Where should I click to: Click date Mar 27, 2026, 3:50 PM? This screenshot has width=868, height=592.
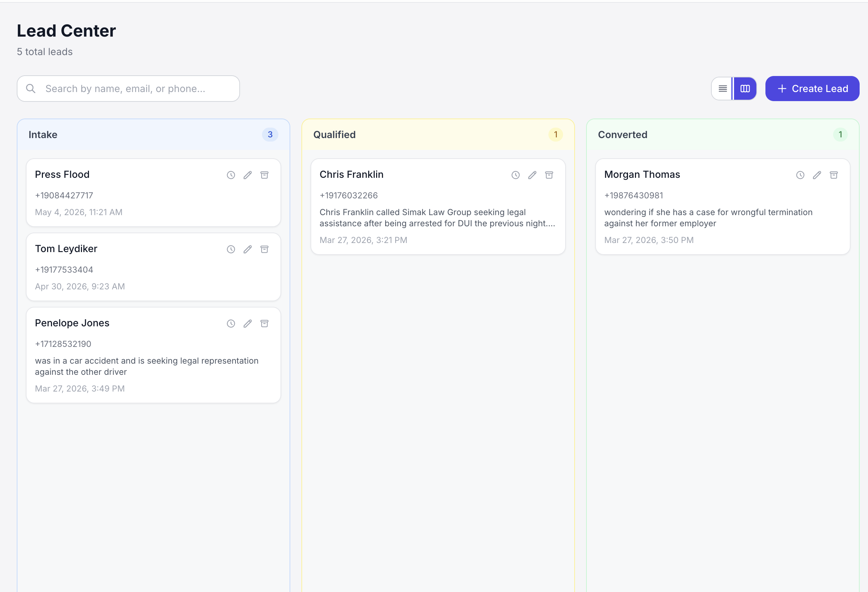click(649, 240)
